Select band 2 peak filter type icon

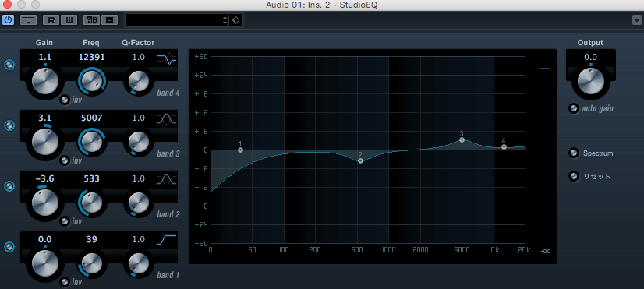(x=166, y=180)
